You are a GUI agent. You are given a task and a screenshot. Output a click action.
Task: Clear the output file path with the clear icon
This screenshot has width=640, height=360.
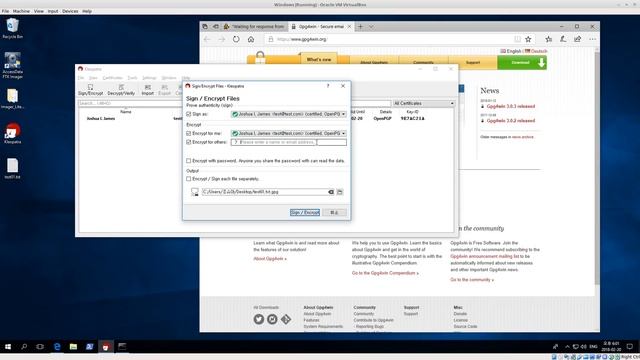coord(331,192)
